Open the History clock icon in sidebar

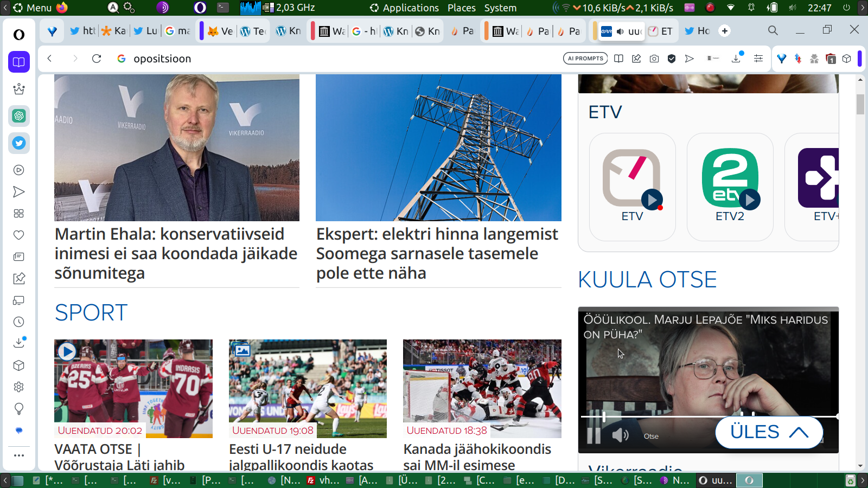(x=19, y=322)
